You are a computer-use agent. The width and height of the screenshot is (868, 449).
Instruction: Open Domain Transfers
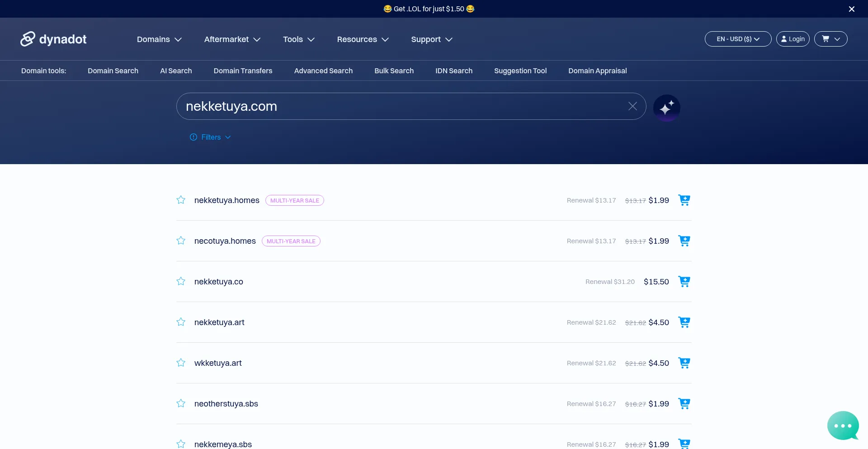pyautogui.click(x=243, y=71)
